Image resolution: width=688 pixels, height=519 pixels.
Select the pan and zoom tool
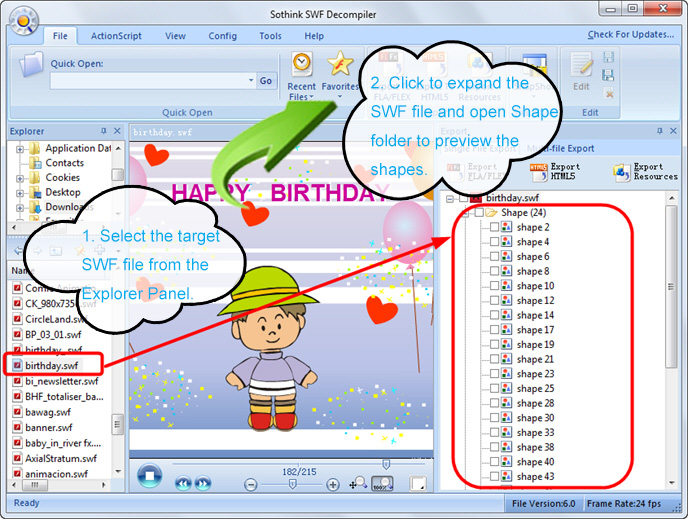(358, 483)
